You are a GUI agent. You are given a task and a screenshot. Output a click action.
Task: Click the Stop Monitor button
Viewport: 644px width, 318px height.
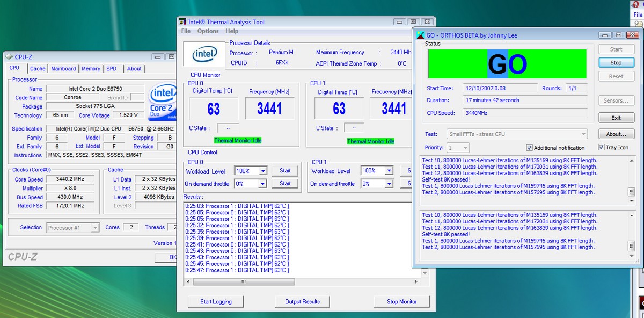pyautogui.click(x=402, y=302)
